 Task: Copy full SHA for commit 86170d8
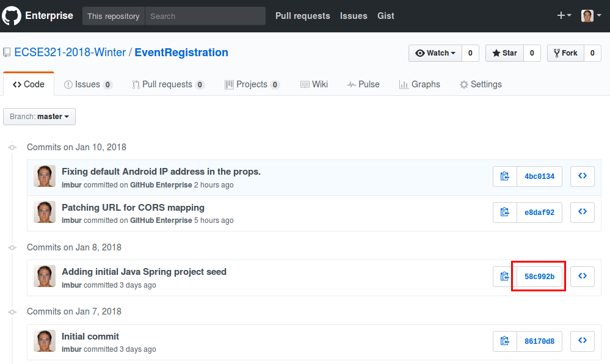click(x=504, y=341)
